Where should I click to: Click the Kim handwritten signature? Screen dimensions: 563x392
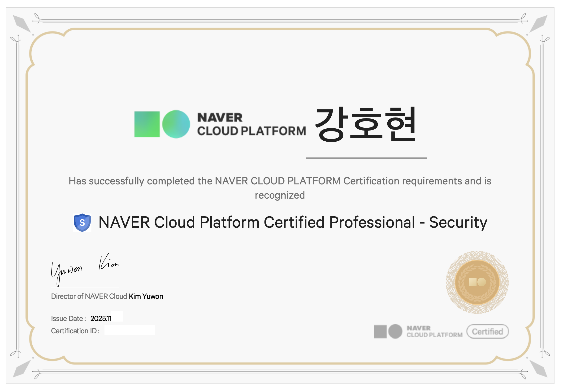108,262
